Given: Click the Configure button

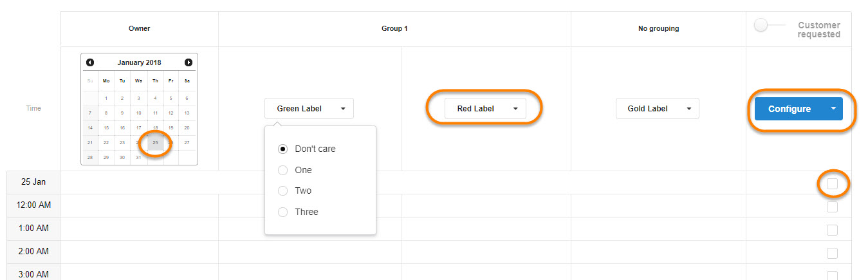Looking at the screenshot, I should click(x=790, y=109).
